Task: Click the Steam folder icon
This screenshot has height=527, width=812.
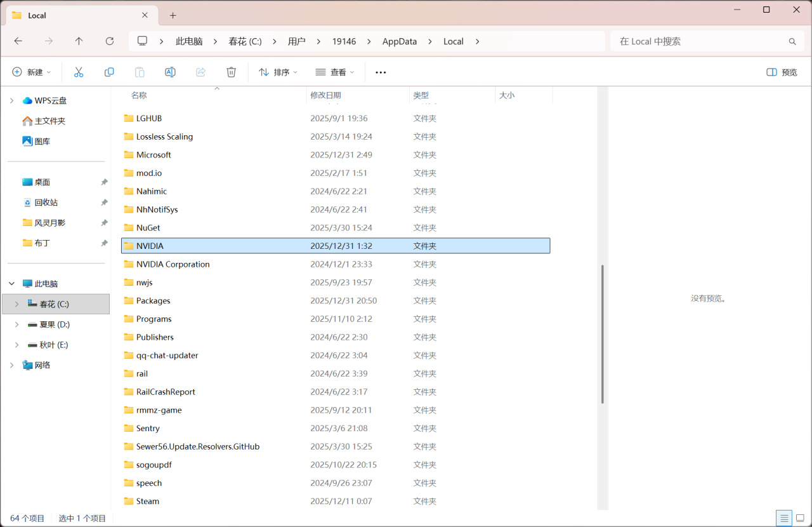Action: tap(129, 502)
